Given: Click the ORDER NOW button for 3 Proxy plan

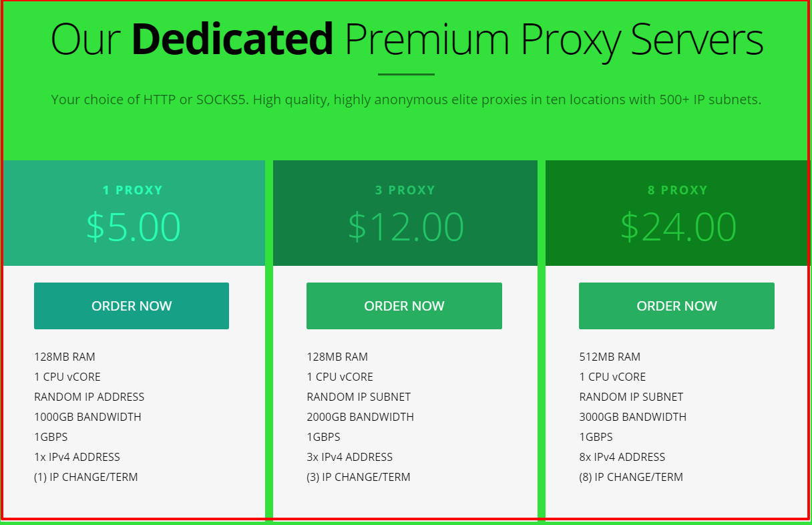Looking at the screenshot, I should 404,306.
